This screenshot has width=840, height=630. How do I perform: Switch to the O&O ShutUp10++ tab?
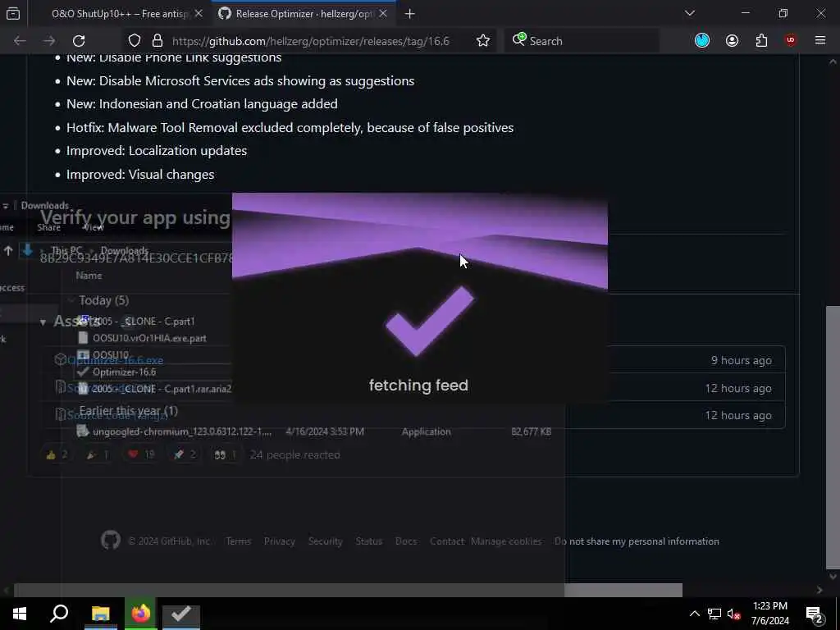tap(119, 14)
